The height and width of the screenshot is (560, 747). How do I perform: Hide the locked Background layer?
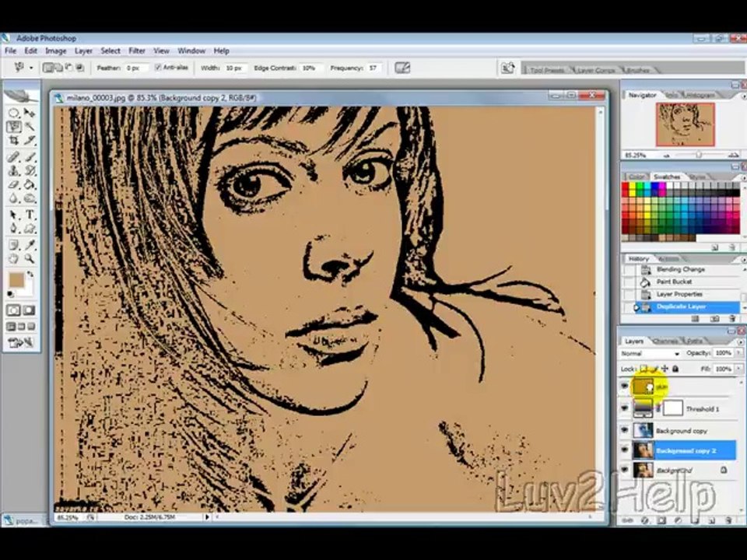pos(625,470)
